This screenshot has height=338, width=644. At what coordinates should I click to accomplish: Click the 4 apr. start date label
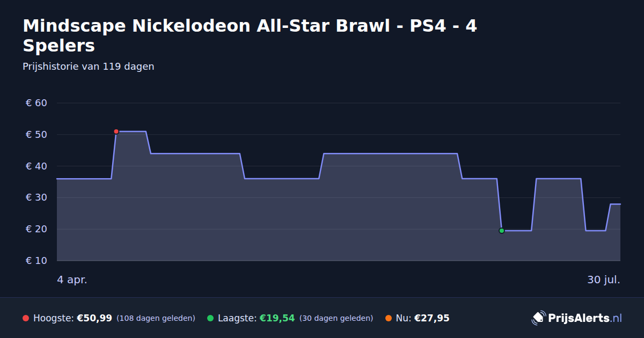[72, 280]
